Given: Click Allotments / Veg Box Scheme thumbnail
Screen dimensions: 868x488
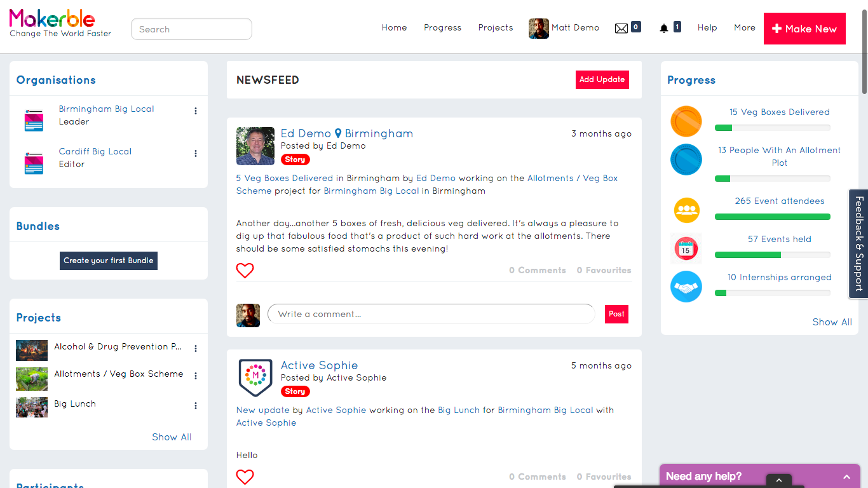Looking at the screenshot, I should pyautogui.click(x=32, y=379).
